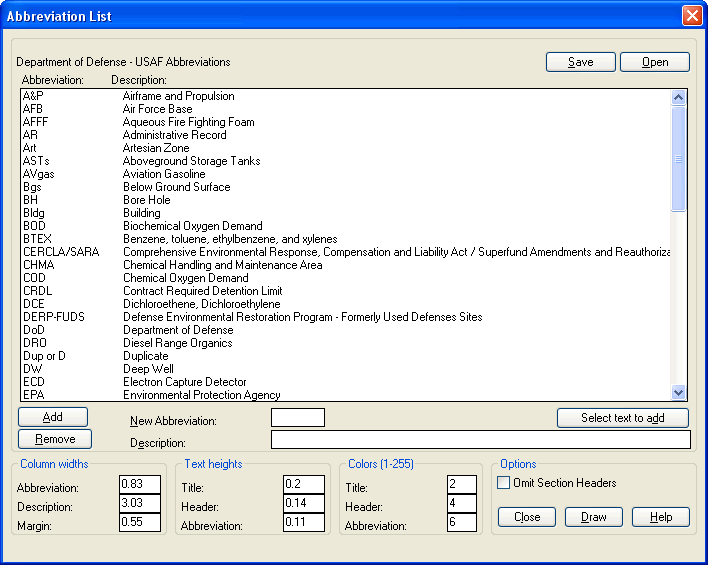
Task: Select the DW Deep Well row
Action: point(346,369)
